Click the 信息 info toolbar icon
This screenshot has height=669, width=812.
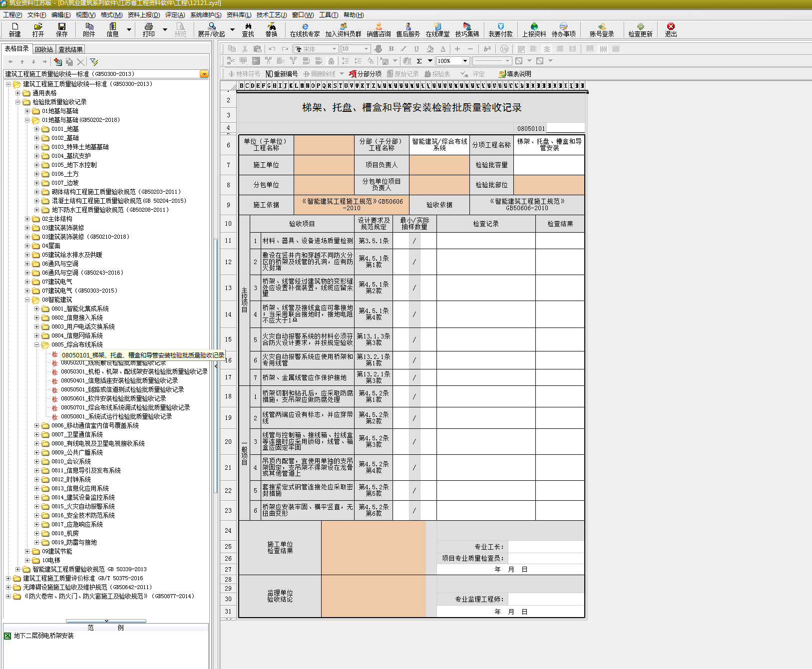[113, 29]
